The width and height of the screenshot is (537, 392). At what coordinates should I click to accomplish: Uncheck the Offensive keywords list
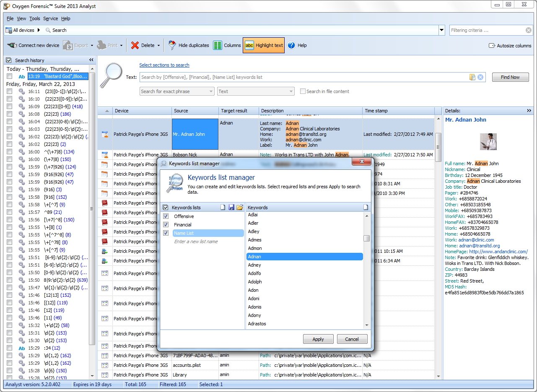pyautogui.click(x=166, y=216)
